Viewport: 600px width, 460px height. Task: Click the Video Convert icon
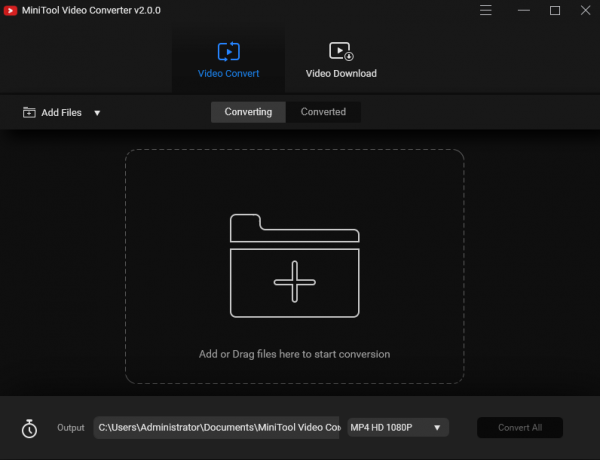pyautogui.click(x=228, y=51)
